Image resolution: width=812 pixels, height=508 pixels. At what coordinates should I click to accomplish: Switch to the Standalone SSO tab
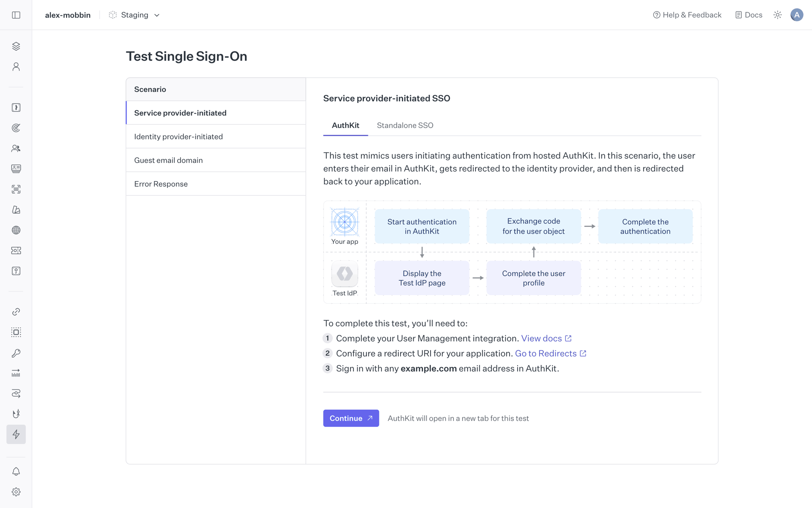tap(405, 125)
